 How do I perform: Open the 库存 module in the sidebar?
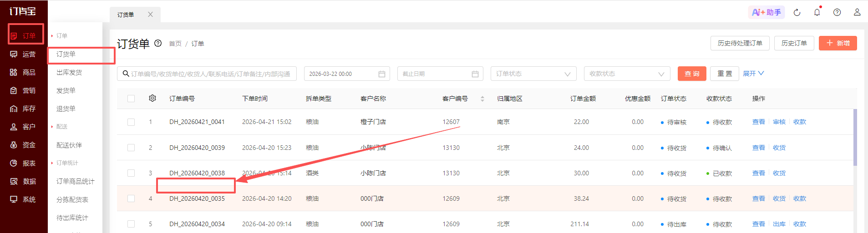pyautogui.click(x=24, y=109)
